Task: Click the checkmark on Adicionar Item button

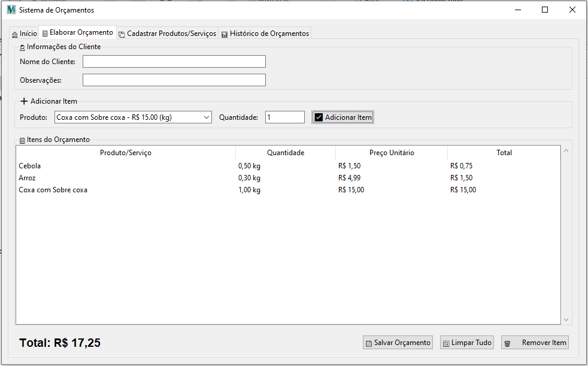Action: (x=319, y=117)
